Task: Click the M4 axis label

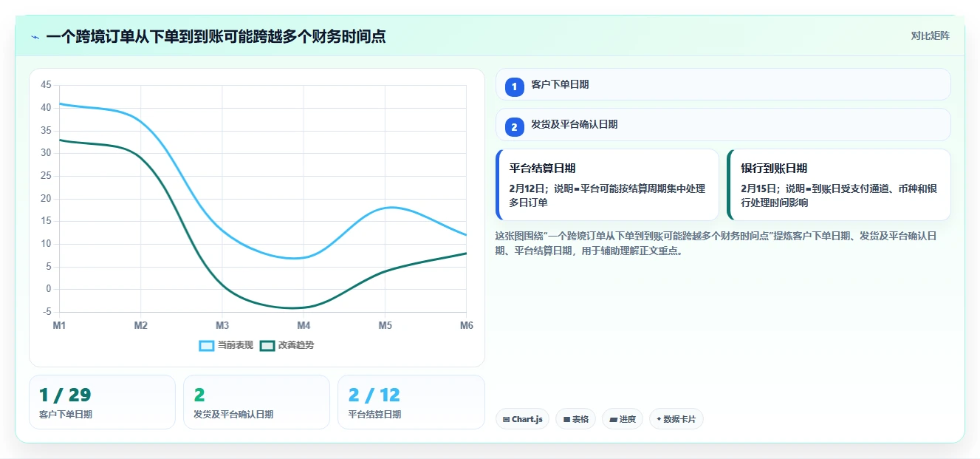Action: click(x=304, y=325)
